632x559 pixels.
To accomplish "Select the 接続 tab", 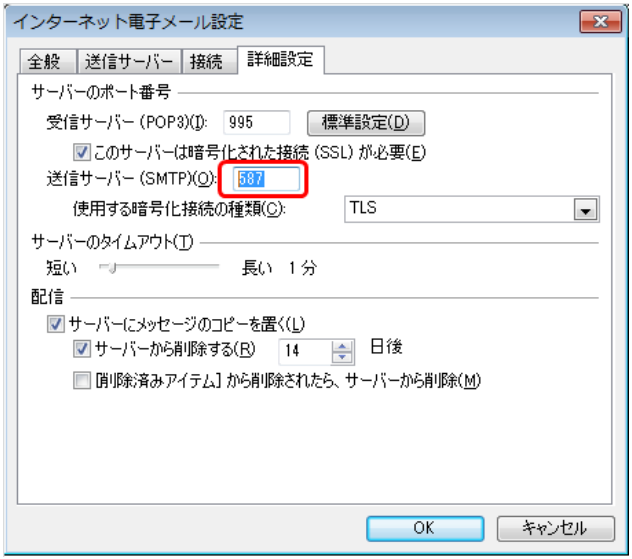I will [206, 62].
